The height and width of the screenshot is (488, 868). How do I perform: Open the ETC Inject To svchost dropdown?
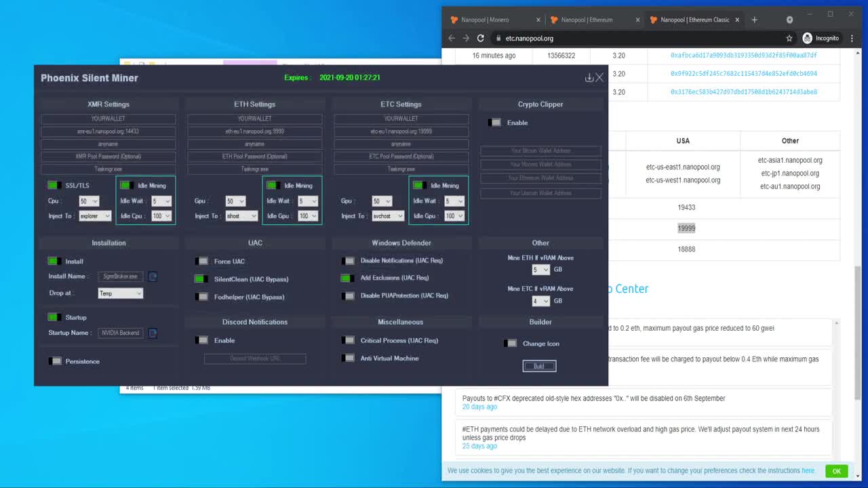tap(388, 216)
